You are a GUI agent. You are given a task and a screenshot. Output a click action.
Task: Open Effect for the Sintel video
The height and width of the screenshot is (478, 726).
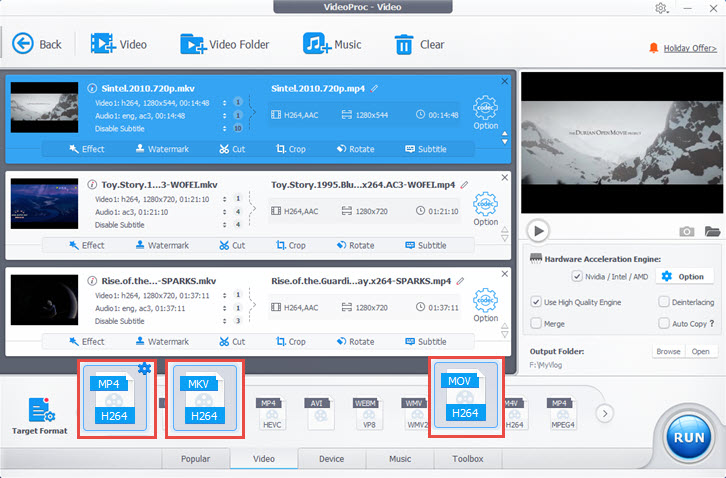tap(87, 149)
